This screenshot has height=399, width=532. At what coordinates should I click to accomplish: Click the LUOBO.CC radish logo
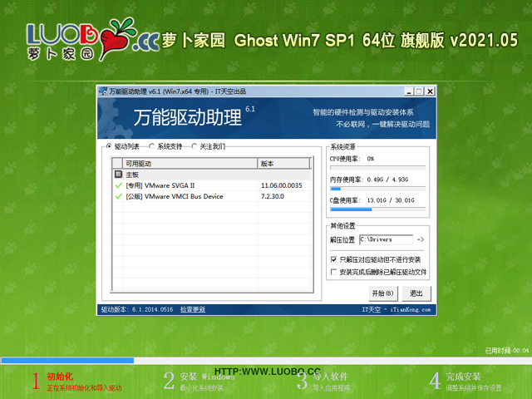click(91, 40)
